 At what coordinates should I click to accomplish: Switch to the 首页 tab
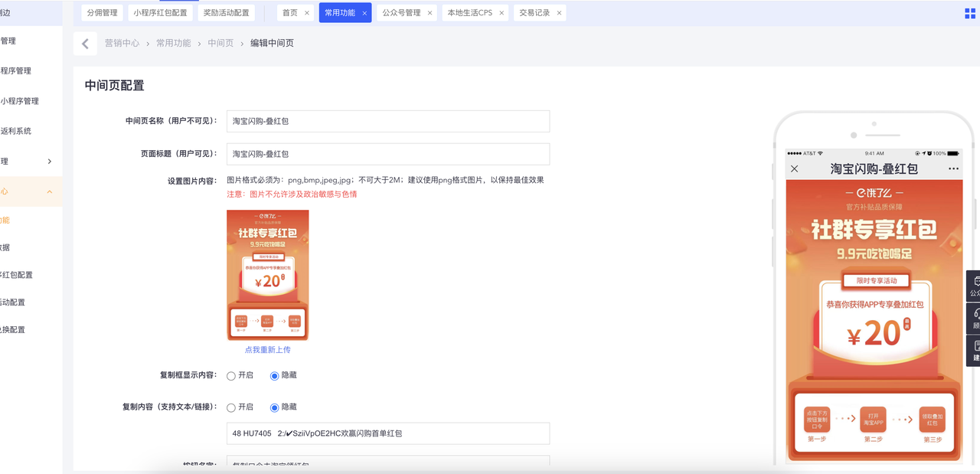click(290, 13)
